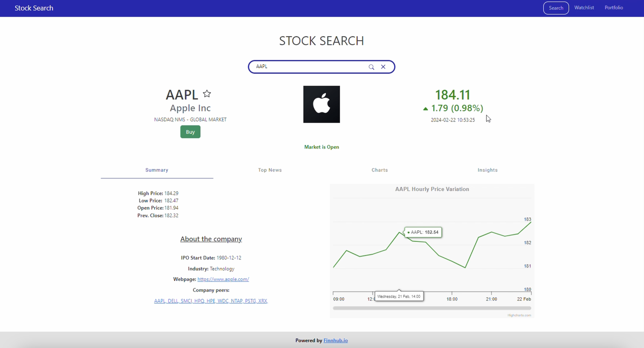Viewport: 644px width, 348px height.
Task: Open the Watchlist page in navbar
Action: coord(584,8)
